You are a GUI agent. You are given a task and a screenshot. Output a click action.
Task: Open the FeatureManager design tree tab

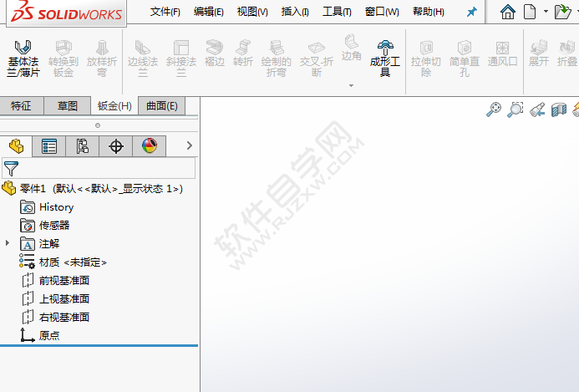pos(16,146)
